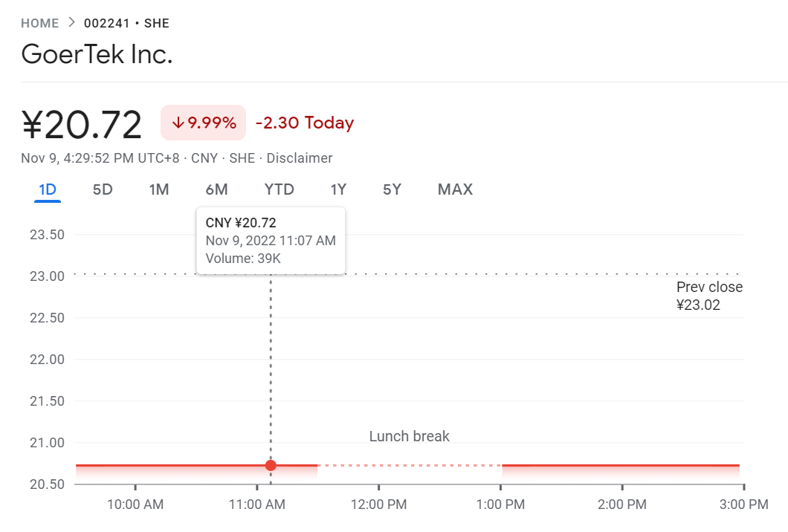Click the GoerTek Inc. heading
The width and height of the screenshot is (788, 532).
click(x=97, y=54)
